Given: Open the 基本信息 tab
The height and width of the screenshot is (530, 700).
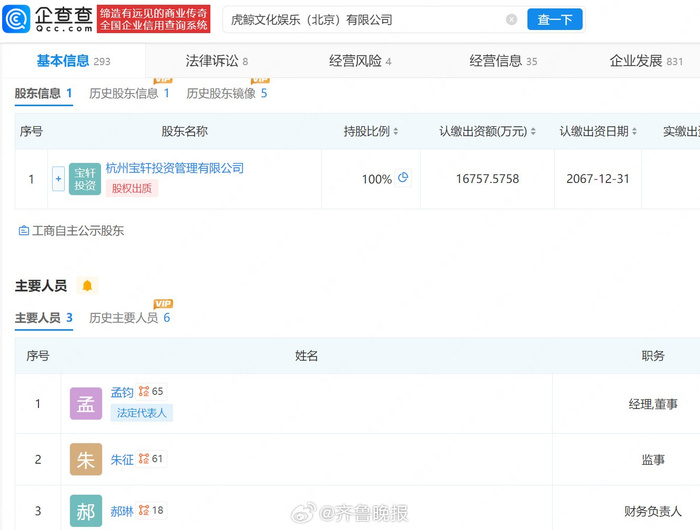Looking at the screenshot, I should 73,61.
